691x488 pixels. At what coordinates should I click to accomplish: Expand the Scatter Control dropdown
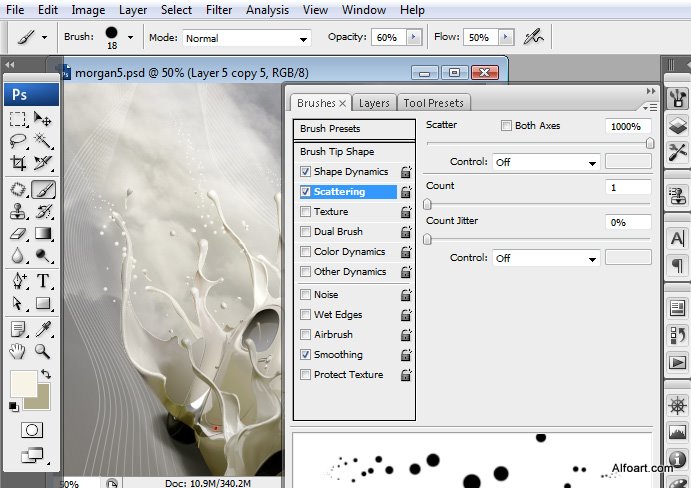(x=546, y=162)
